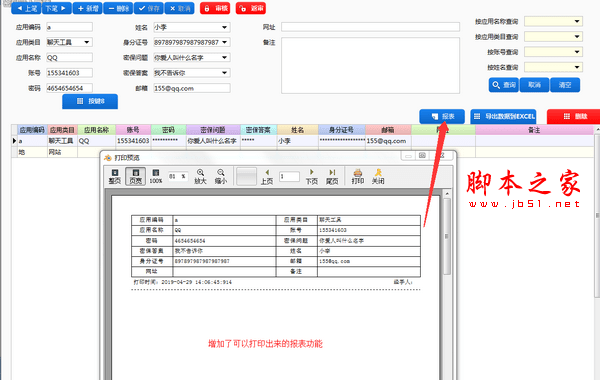Click the 备注 text area
Image resolution: width=600 pixels, height=380 pixels.
(370, 65)
